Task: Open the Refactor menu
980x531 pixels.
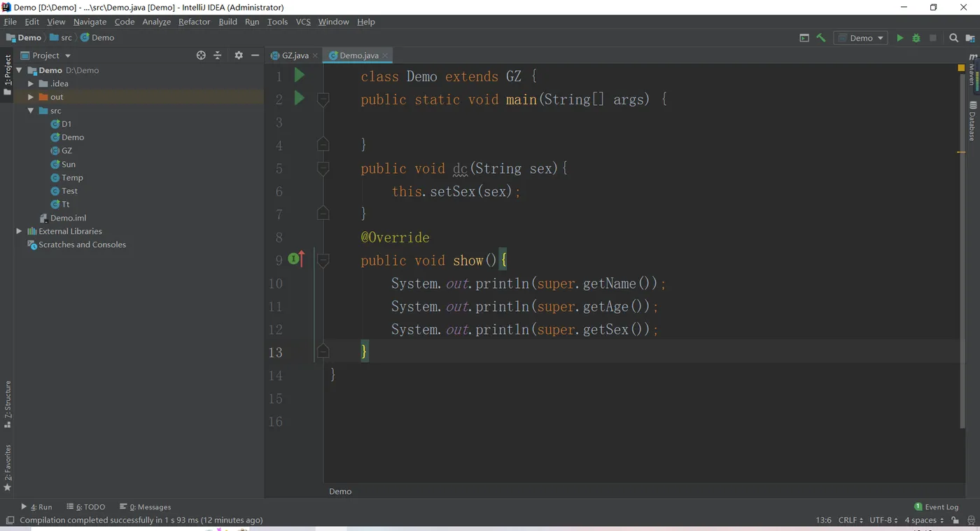Action: (194, 22)
